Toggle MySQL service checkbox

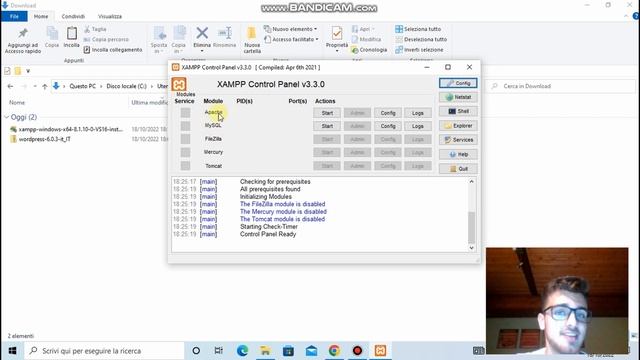185,126
